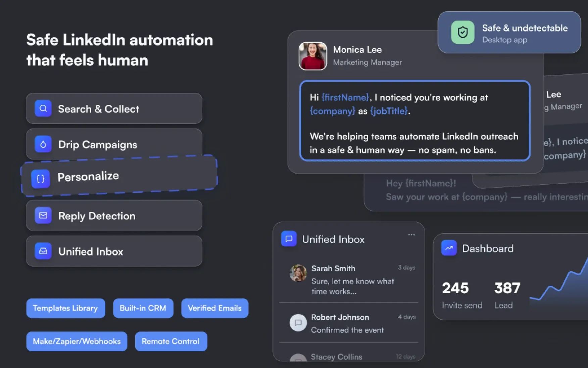The height and width of the screenshot is (368, 588).
Task: Choose the Remote Control button
Action: click(170, 341)
